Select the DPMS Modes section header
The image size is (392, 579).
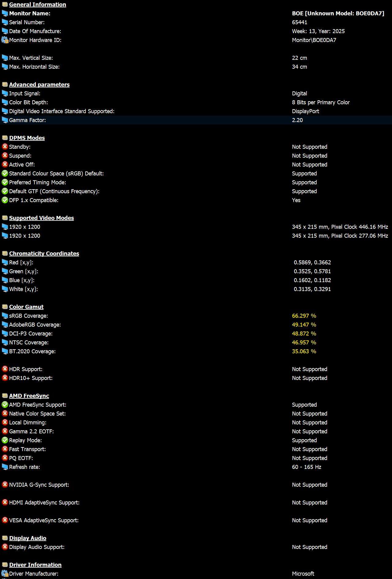27,138
